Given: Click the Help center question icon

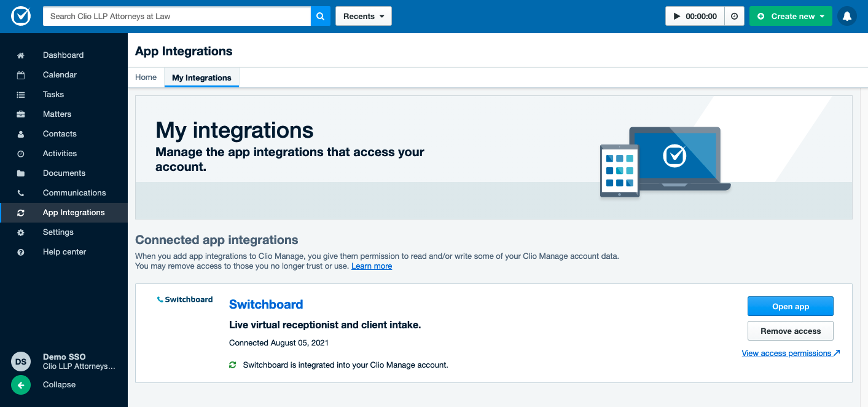Looking at the screenshot, I should click(x=21, y=252).
